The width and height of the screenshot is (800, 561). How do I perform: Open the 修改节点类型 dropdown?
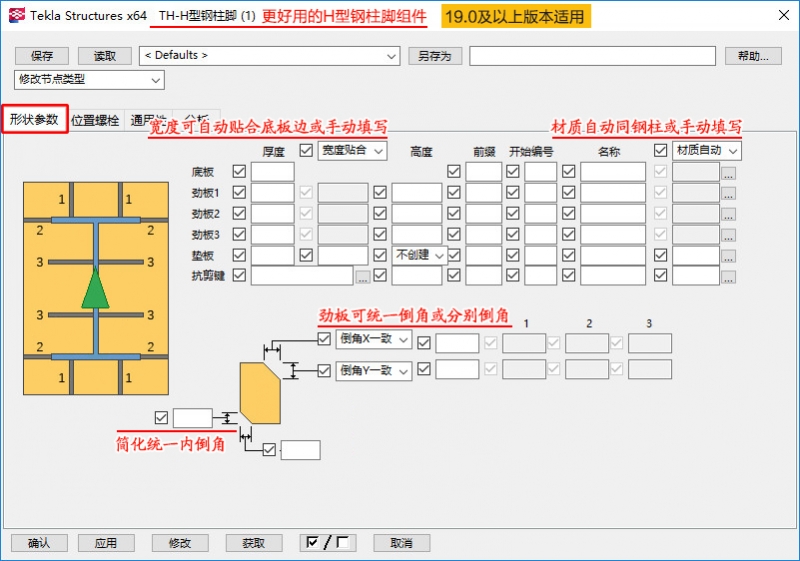point(89,80)
